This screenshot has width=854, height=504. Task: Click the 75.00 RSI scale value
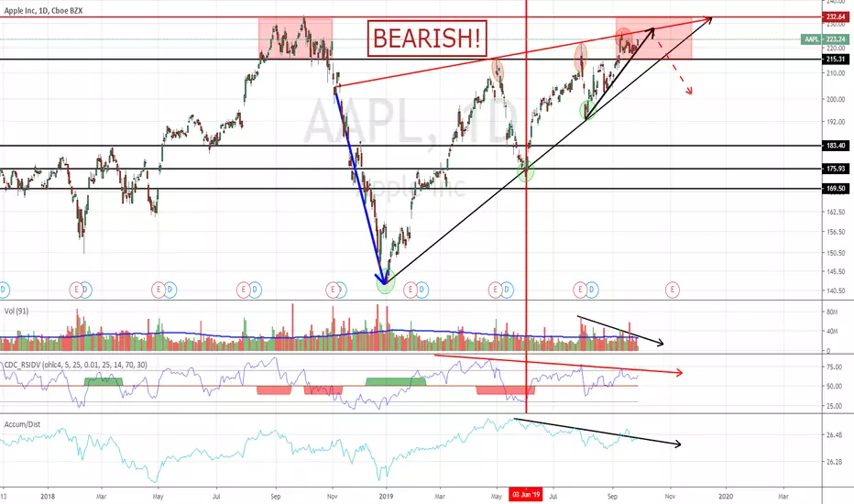[x=835, y=367]
